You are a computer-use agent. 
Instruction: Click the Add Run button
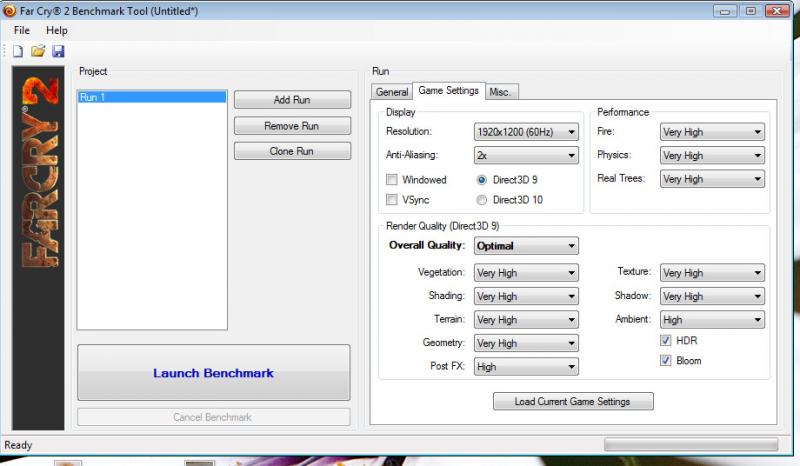click(x=292, y=100)
